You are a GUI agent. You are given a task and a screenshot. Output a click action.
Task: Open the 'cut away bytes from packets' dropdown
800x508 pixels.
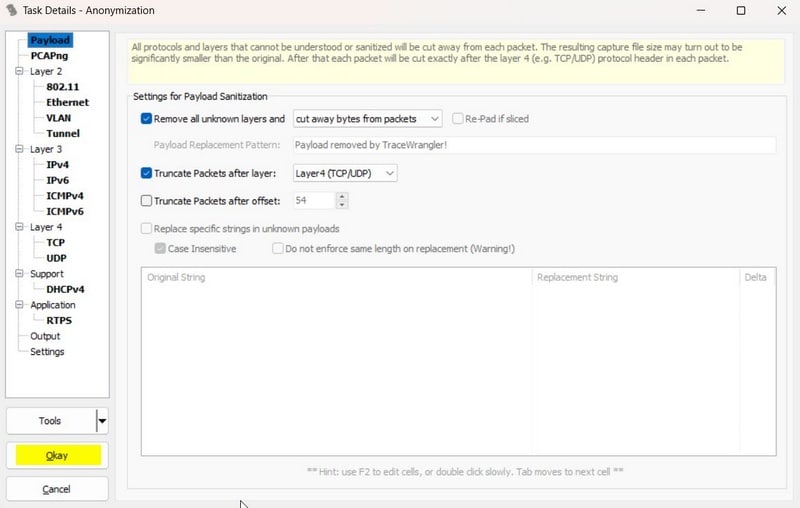(x=367, y=119)
